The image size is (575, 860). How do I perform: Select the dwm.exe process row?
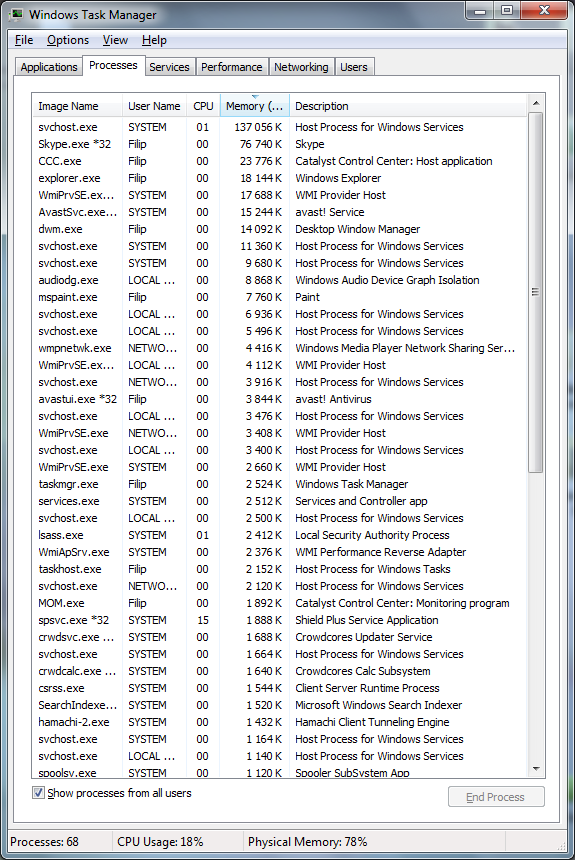tap(280, 229)
